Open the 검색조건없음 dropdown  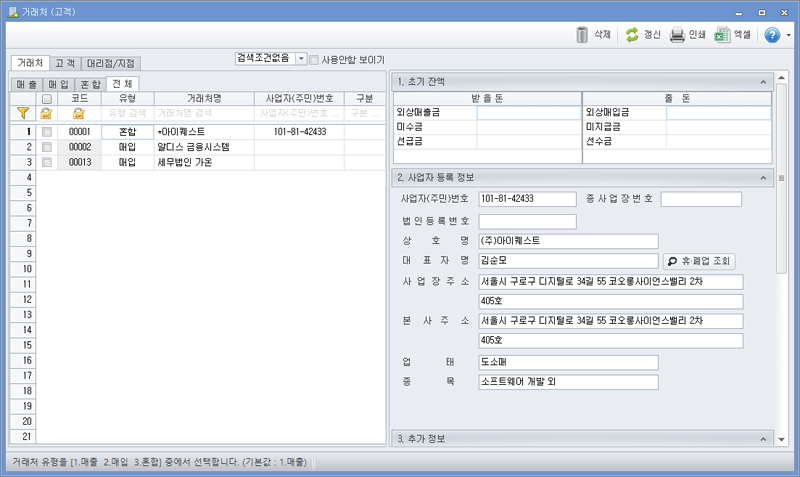[x=302, y=60]
